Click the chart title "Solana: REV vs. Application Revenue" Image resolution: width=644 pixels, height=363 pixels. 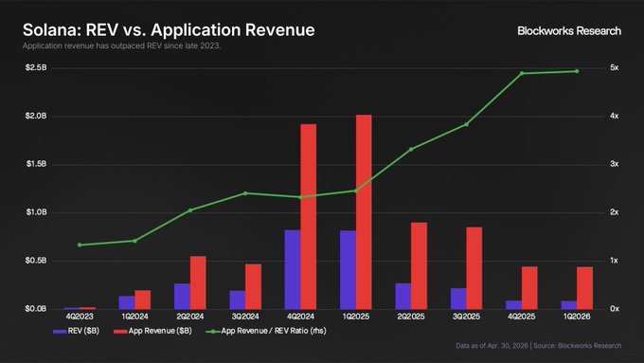coord(169,30)
